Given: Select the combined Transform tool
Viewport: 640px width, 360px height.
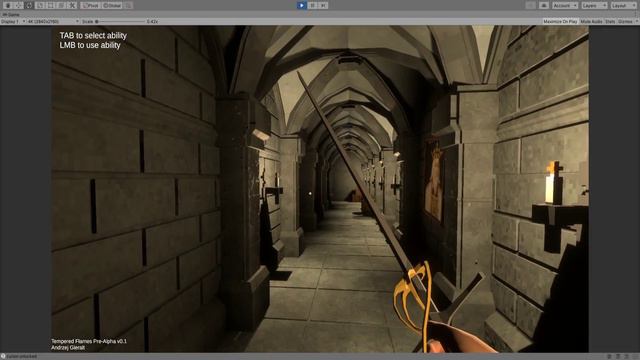Looking at the screenshot, I should (61, 6).
